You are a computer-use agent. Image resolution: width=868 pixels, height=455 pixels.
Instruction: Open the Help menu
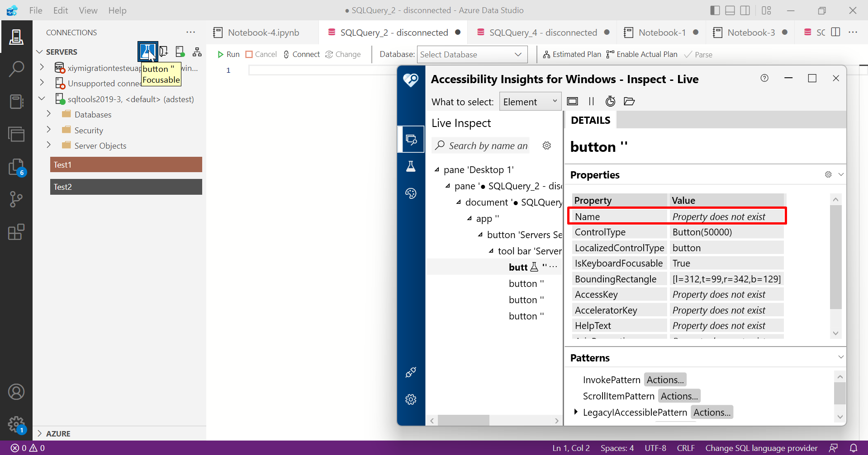click(117, 10)
